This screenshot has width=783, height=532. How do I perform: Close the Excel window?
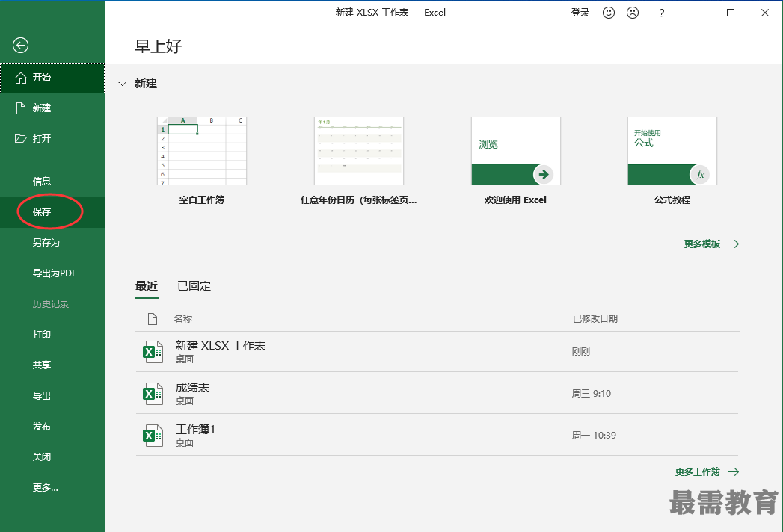[x=765, y=13]
